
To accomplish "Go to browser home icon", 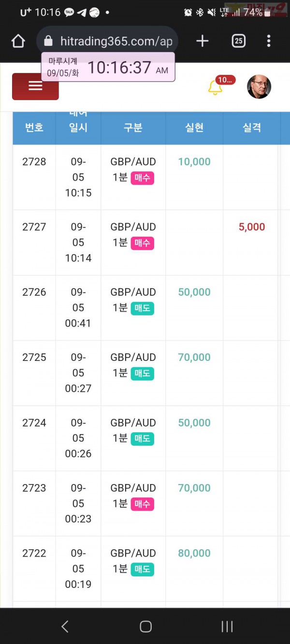I will pyautogui.click(x=18, y=41).
